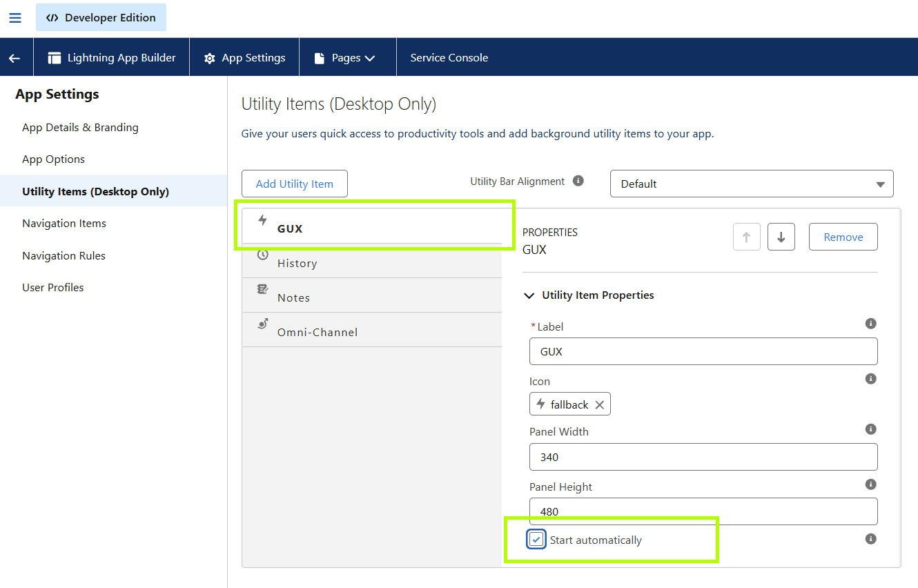Click the Developer Edition badge
Screen dimensions: 918x588
pyautogui.click(x=101, y=18)
